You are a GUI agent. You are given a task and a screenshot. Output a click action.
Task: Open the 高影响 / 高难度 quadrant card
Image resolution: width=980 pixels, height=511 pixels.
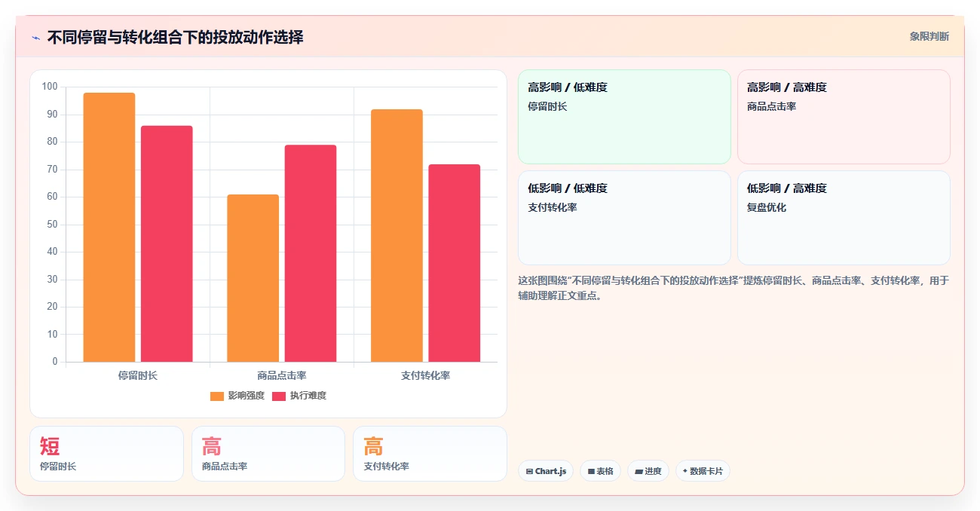click(x=844, y=117)
